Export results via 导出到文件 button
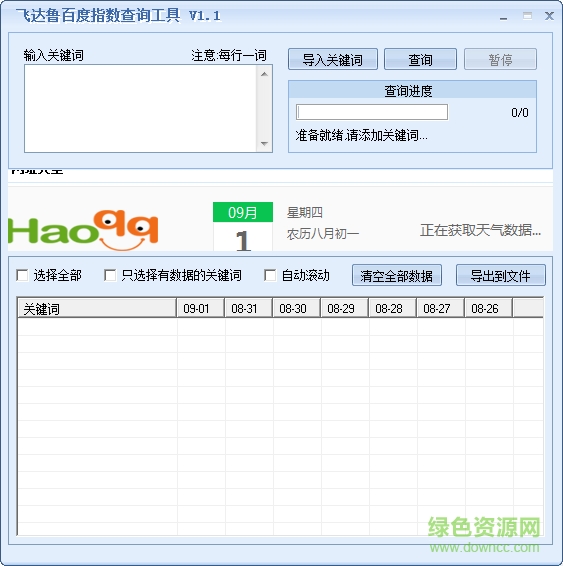The height and width of the screenshot is (566, 563). [501, 275]
